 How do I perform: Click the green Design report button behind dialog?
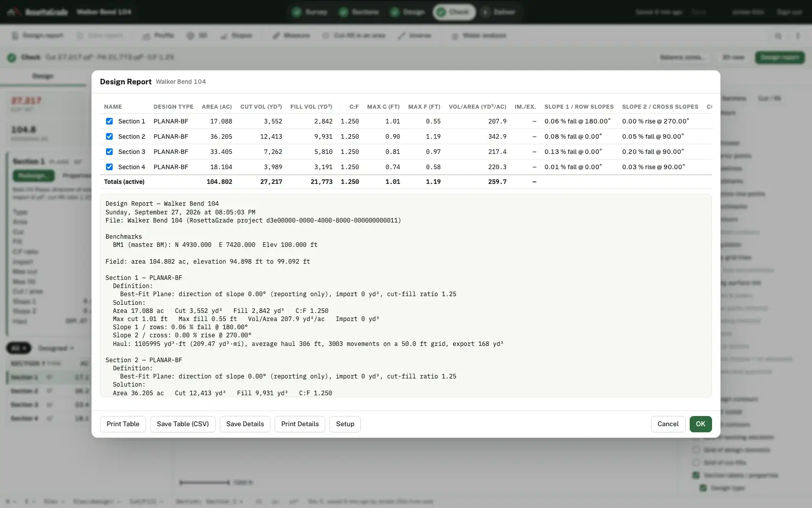(x=780, y=57)
